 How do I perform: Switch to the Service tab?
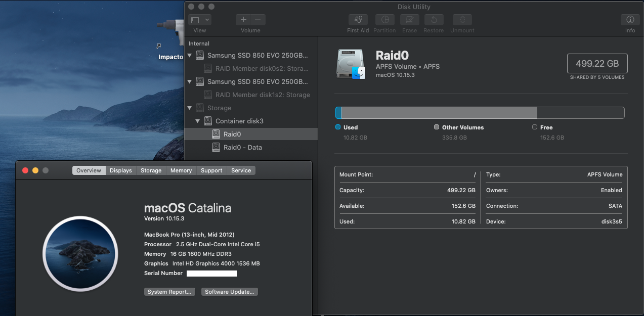click(x=241, y=170)
